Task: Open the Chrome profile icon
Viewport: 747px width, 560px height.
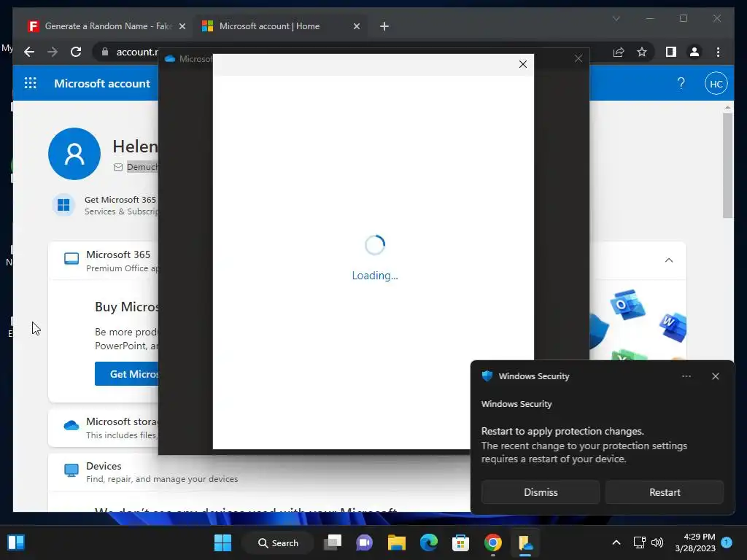Action: tap(694, 52)
